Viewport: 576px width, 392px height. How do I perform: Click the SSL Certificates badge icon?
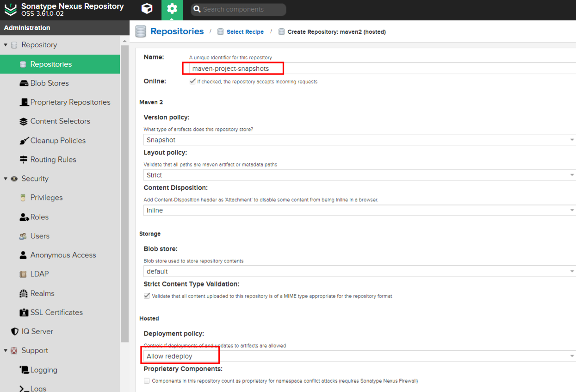[23, 313]
